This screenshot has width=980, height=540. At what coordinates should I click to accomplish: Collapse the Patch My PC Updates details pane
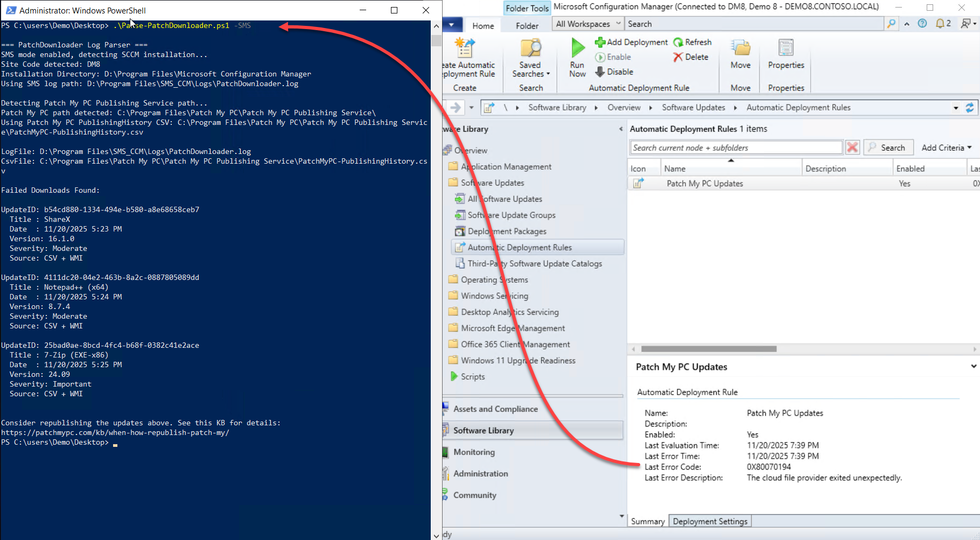[973, 367]
